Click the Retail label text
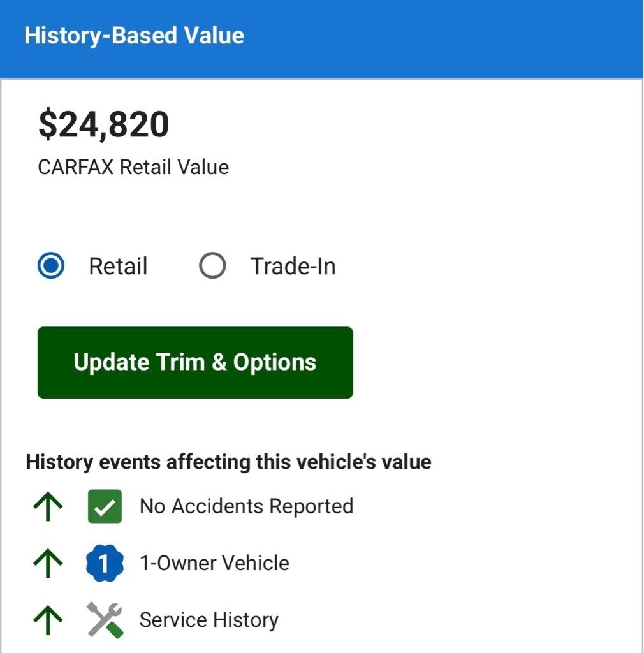 [118, 266]
